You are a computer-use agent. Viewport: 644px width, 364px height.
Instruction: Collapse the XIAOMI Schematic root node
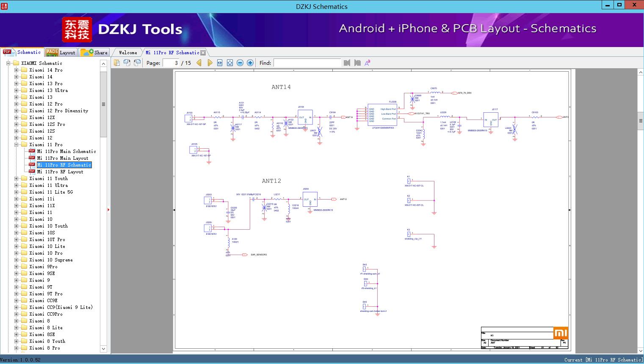(8, 63)
